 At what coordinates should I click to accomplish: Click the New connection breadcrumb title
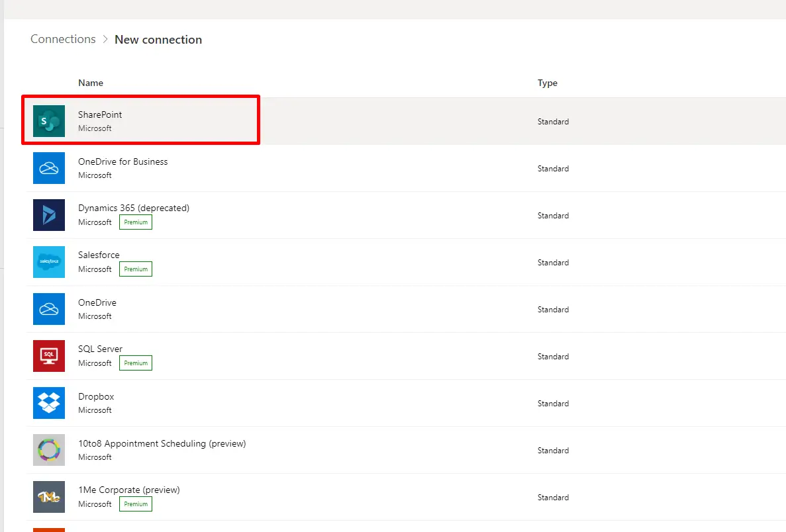[x=158, y=40]
